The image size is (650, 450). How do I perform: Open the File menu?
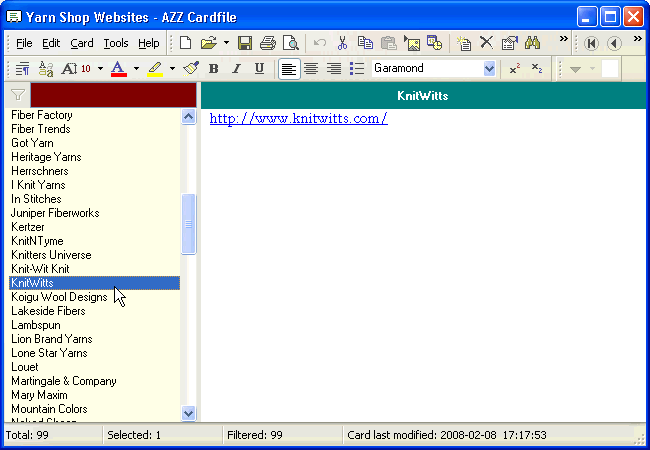tap(24, 43)
